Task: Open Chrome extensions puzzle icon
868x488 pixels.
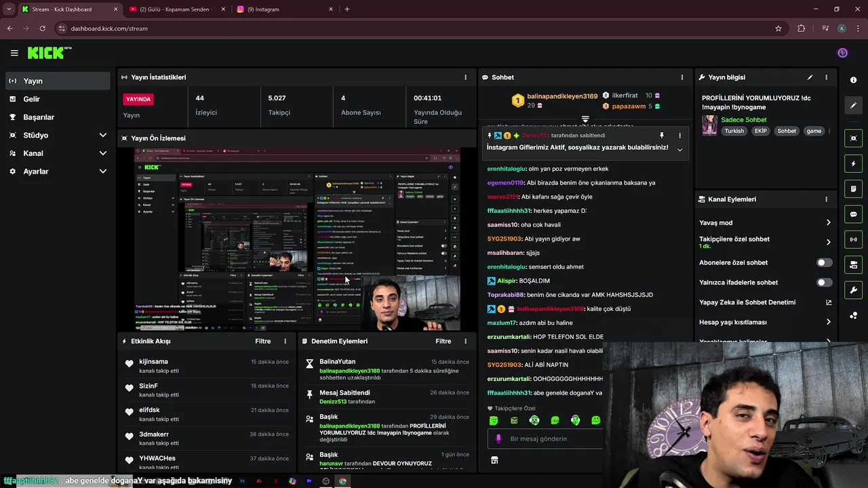Action: (x=802, y=28)
